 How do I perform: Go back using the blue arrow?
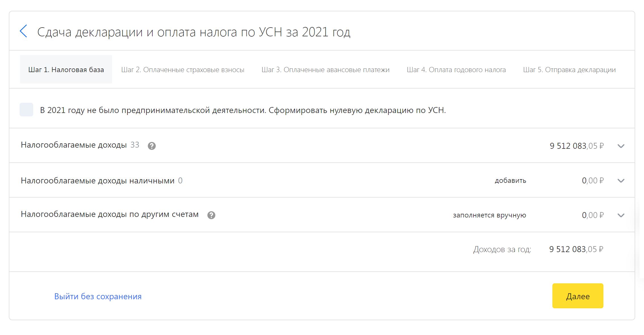(24, 31)
